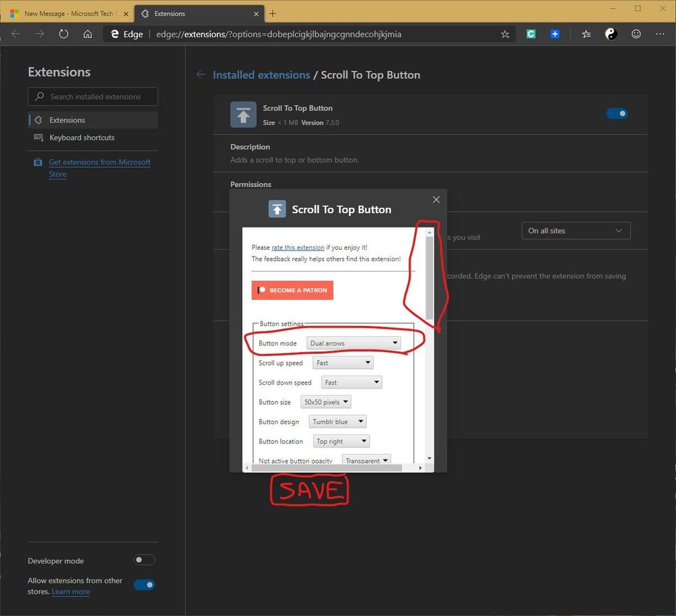Click the options horizontal scrollbar thumb
The width and height of the screenshot is (676, 616).
[x=326, y=468]
